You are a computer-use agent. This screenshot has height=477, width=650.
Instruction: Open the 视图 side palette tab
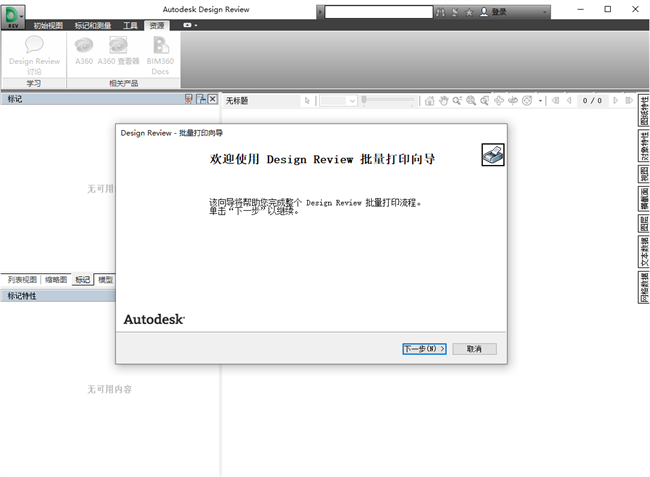click(x=644, y=174)
